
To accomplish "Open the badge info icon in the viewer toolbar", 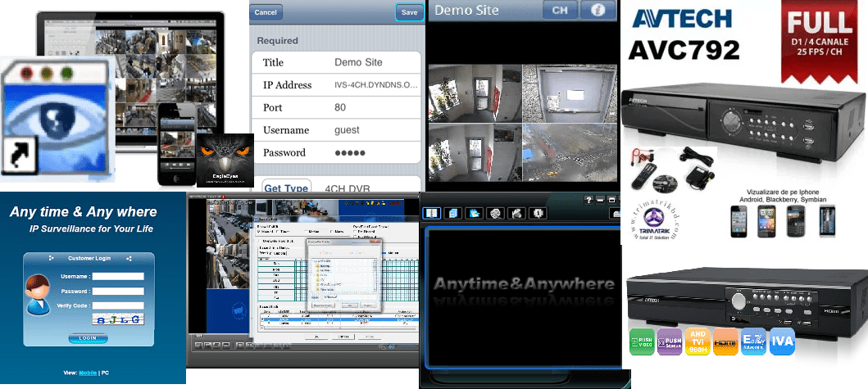I will pyautogui.click(x=537, y=213).
